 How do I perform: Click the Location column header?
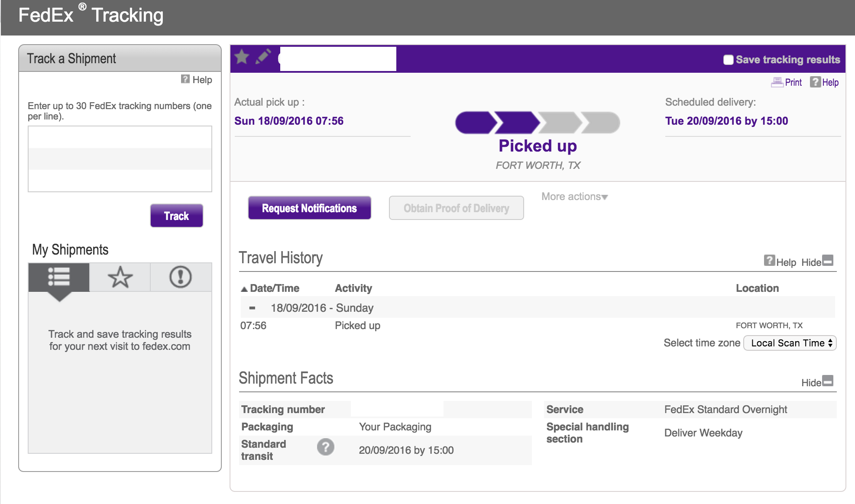click(x=757, y=288)
